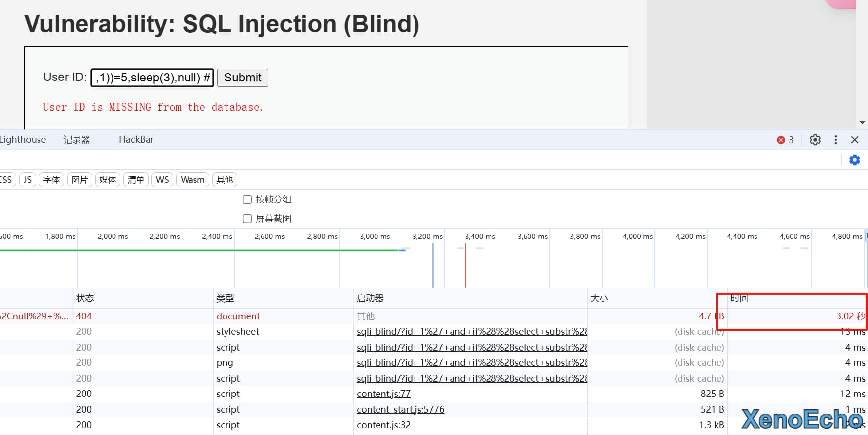Sort requests by the 大小 column header
Image resolution: width=868 pixels, height=435 pixels.
[x=599, y=298]
